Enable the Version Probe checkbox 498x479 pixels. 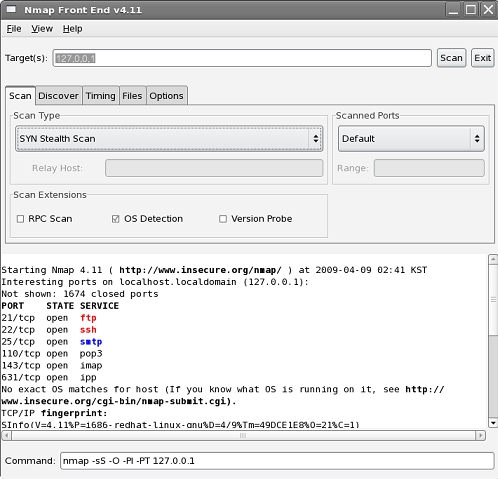223,219
